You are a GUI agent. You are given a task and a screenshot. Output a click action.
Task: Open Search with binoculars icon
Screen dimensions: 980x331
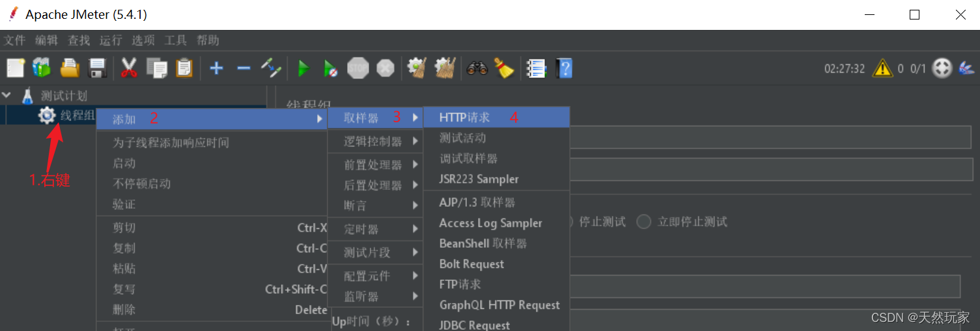pyautogui.click(x=477, y=68)
